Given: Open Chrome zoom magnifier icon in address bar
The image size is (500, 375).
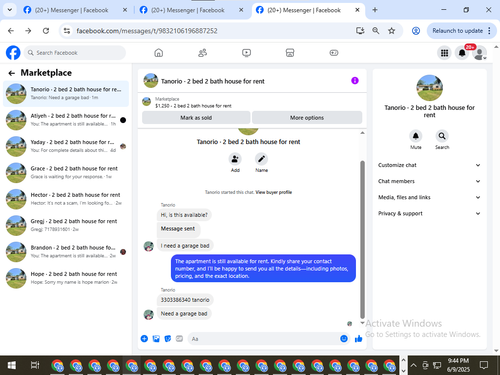Looking at the screenshot, I should pyautogui.click(x=376, y=31).
